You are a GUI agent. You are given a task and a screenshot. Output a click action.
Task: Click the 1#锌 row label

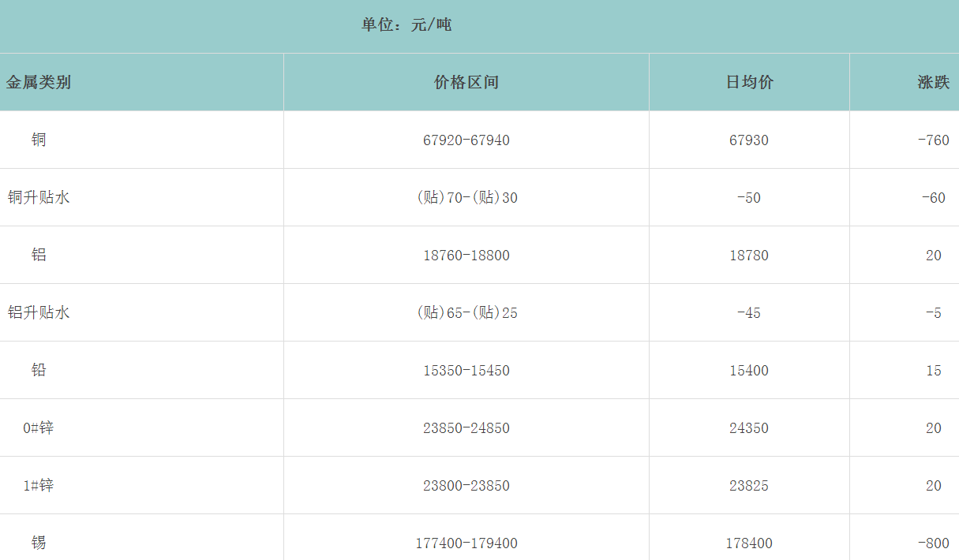pyautogui.click(x=39, y=485)
